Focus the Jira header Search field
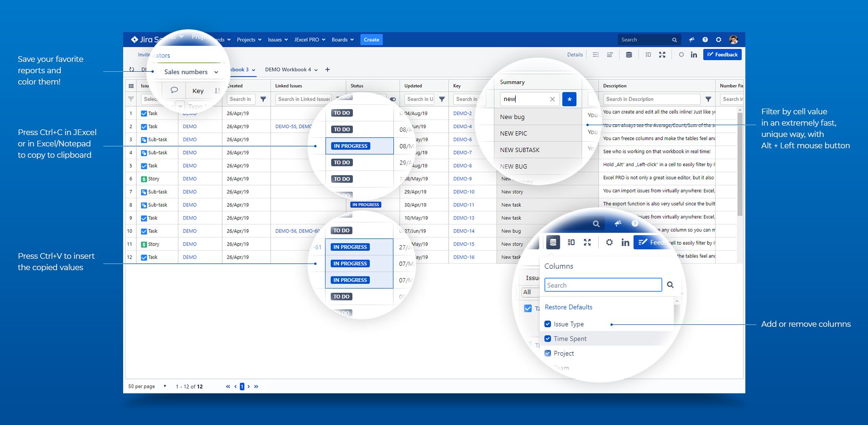 click(649, 40)
